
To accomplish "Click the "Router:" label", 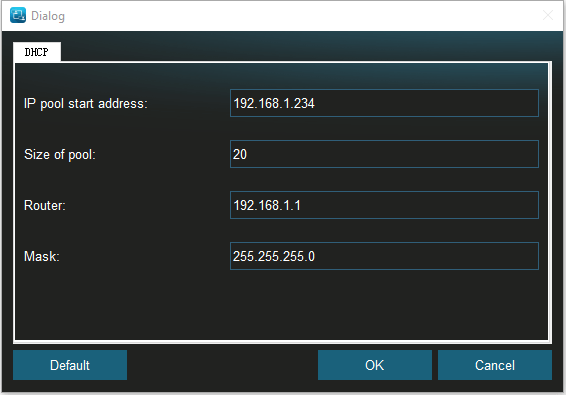I will coord(45,205).
